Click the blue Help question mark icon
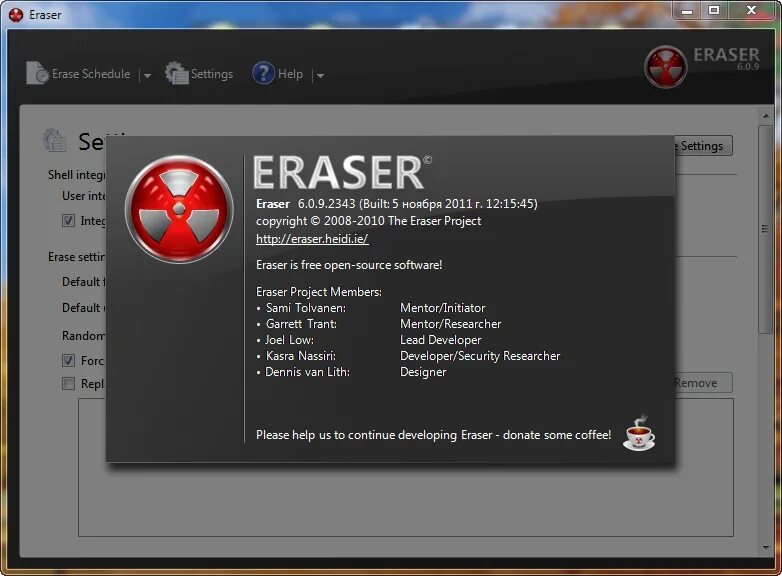 pyautogui.click(x=263, y=73)
